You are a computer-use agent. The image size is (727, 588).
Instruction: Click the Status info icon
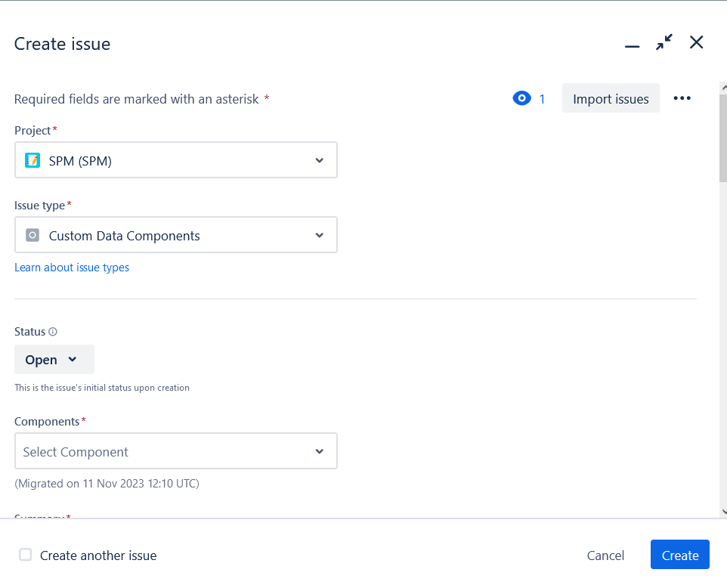click(53, 332)
